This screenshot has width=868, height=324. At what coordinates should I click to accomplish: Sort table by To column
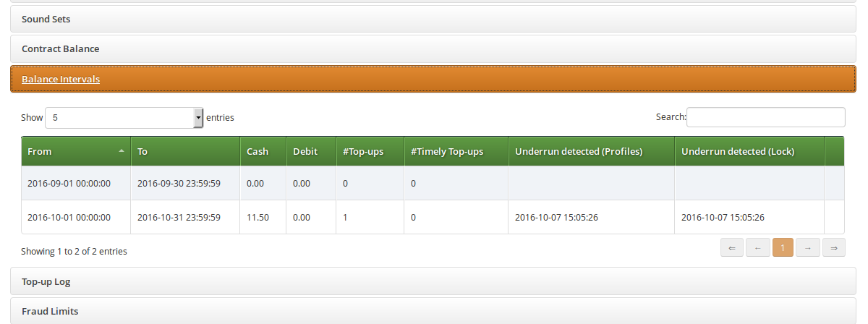coord(185,152)
